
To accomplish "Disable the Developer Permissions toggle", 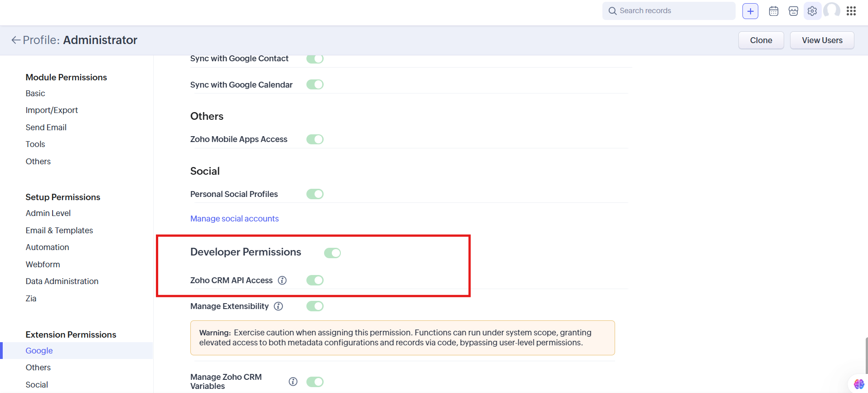I will 332,252.
